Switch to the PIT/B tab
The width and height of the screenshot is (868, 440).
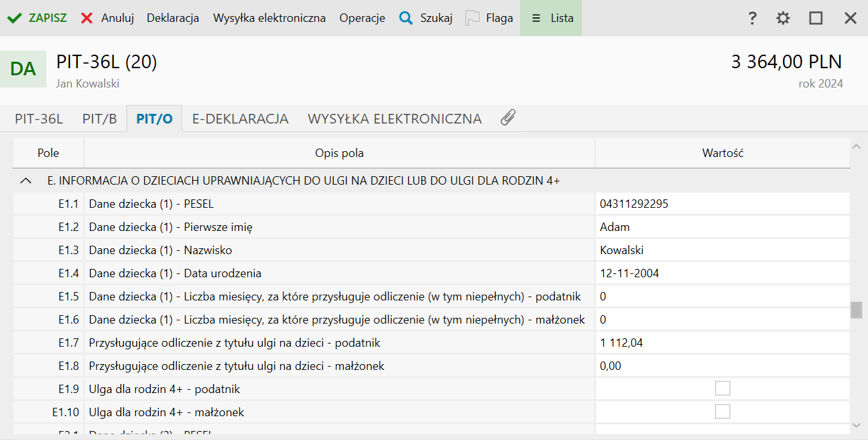coord(100,119)
